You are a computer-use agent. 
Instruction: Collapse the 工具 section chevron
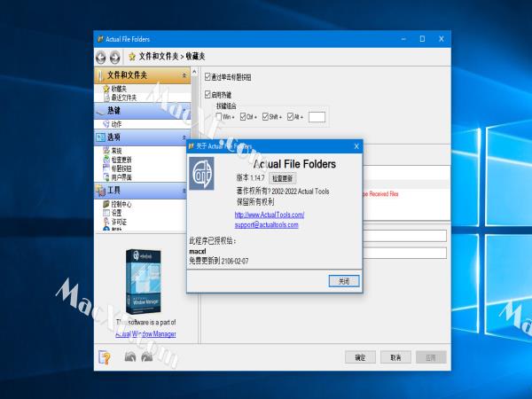184,191
